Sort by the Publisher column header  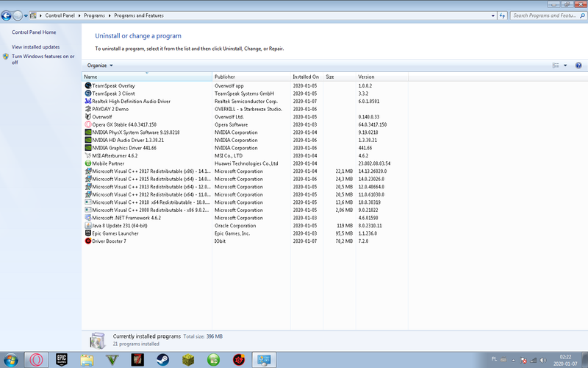click(x=251, y=77)
